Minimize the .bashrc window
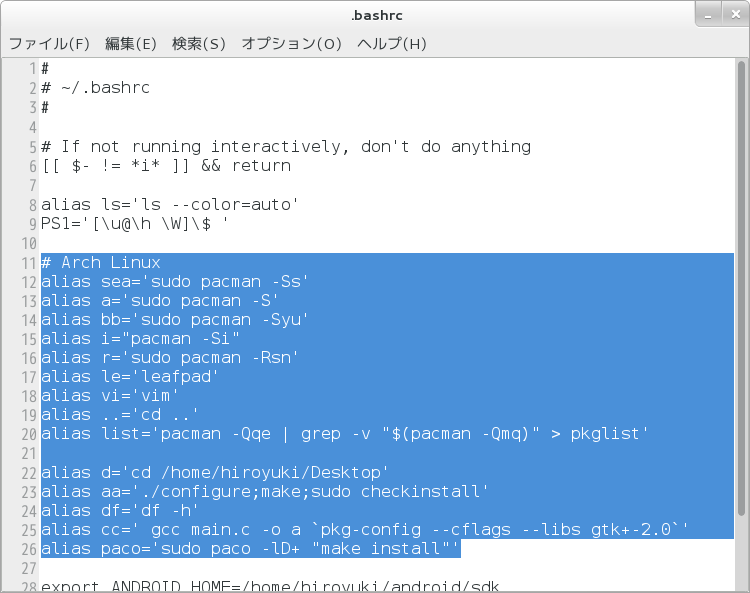 tap(708, 15)
